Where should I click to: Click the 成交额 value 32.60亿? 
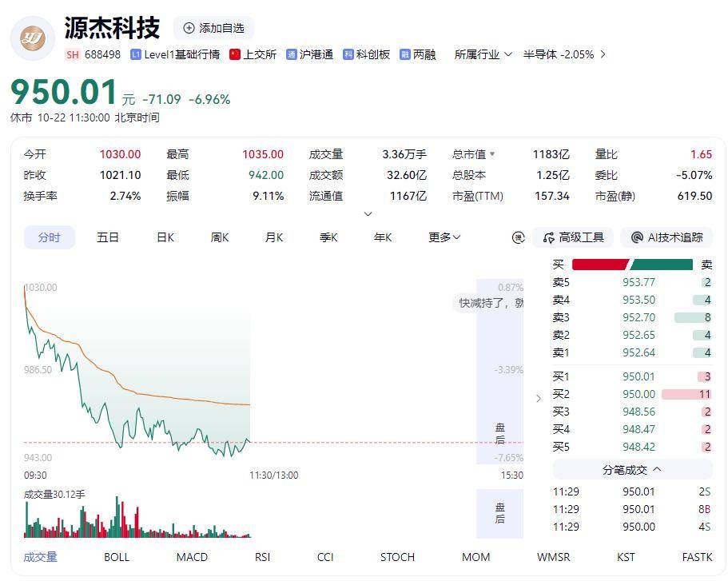pos(407,175)
